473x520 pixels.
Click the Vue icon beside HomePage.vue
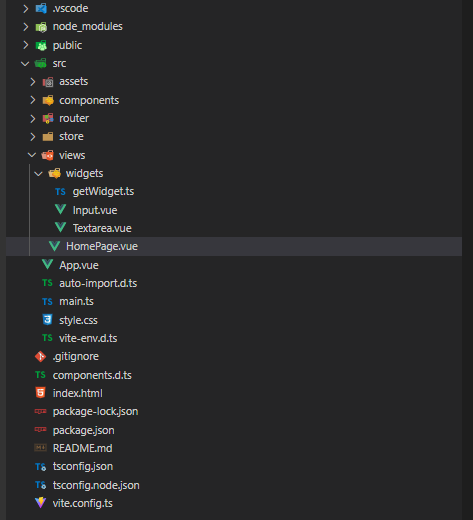point(54,246)
